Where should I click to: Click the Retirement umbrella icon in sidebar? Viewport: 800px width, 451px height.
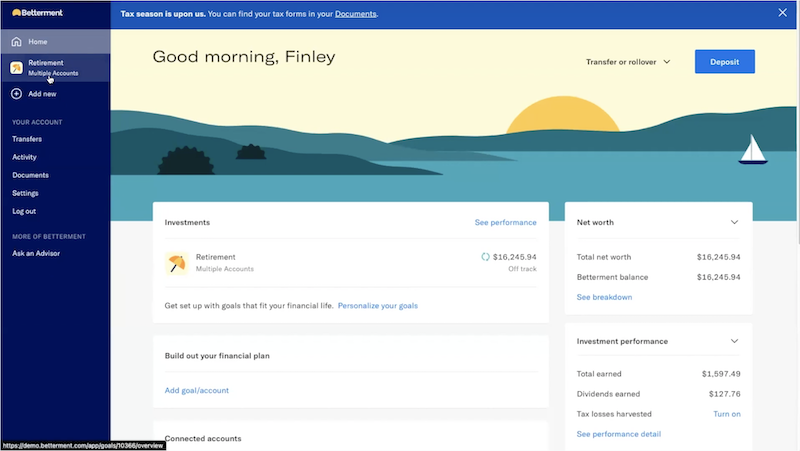click(16, 67)
